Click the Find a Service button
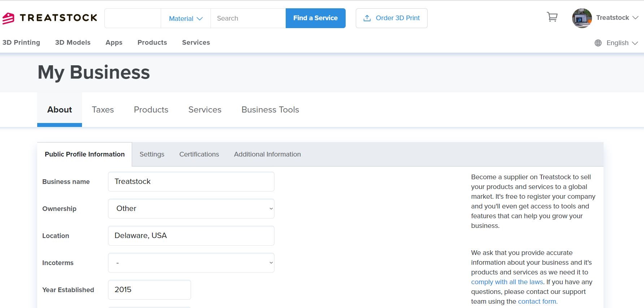 click(315, 18)
